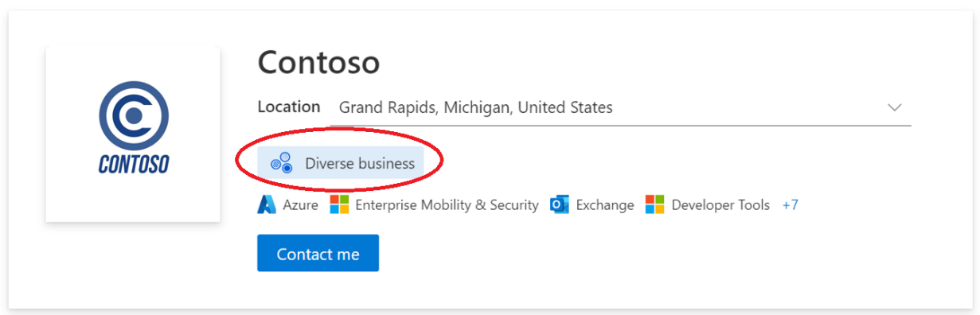Click the Enterprise Mobility & Security label
Screen dimensions: 980x315
[x=447, y=205]
